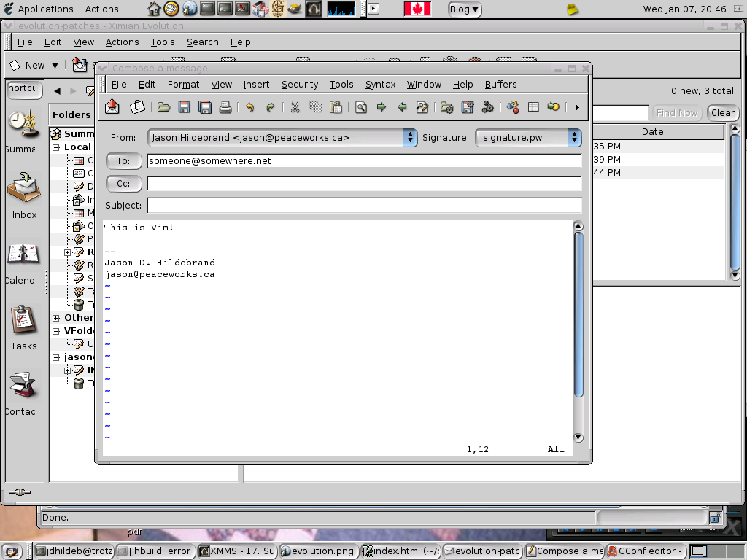Click the find-and-replace pencil page icon
This screenshot has width=747, height=560.
[x=422, y=107]
